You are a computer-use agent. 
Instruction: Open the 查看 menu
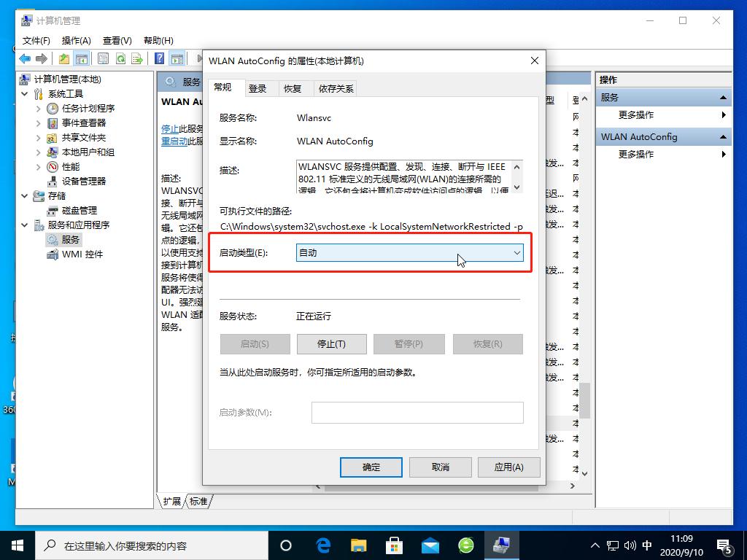[117, 40]
